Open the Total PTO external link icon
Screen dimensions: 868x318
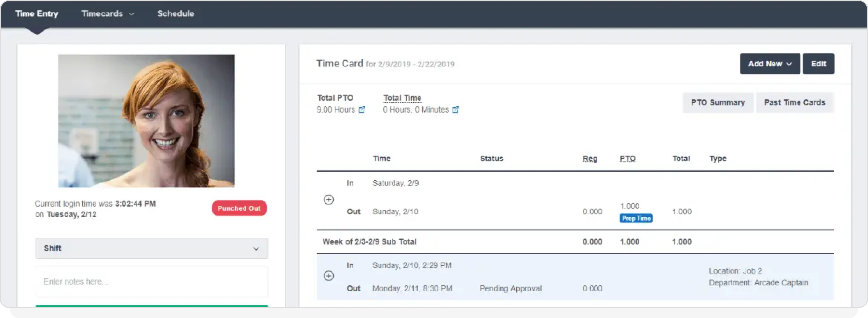click(362, 110)
